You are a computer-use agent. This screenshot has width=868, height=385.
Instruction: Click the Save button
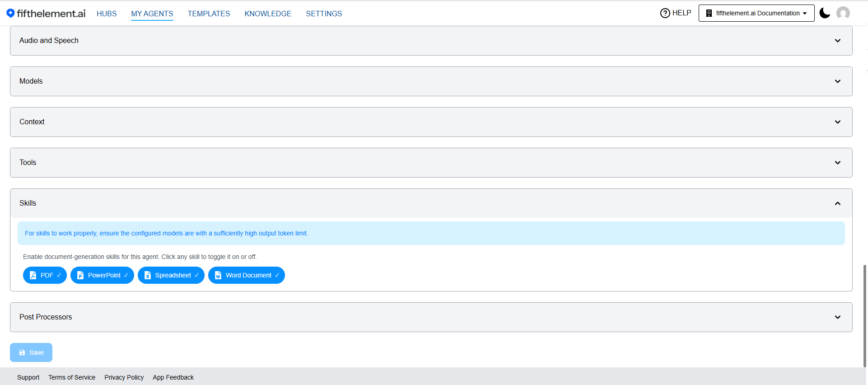(31, 352)
